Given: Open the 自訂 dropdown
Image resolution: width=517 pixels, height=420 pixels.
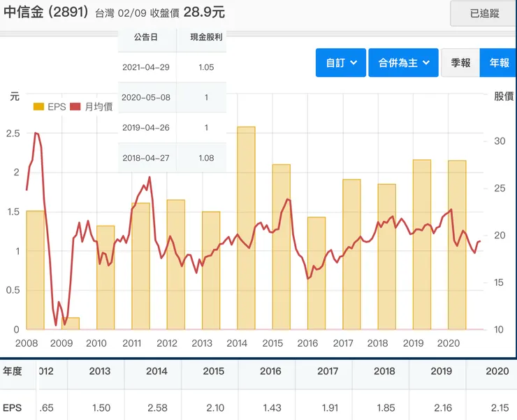Looking at the screenshot, I should pos(341,63).
